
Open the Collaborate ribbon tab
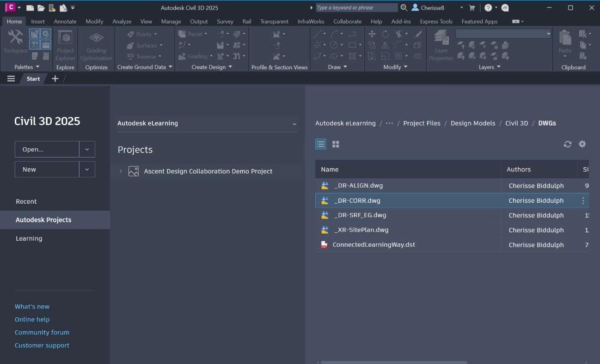[347, 21]
